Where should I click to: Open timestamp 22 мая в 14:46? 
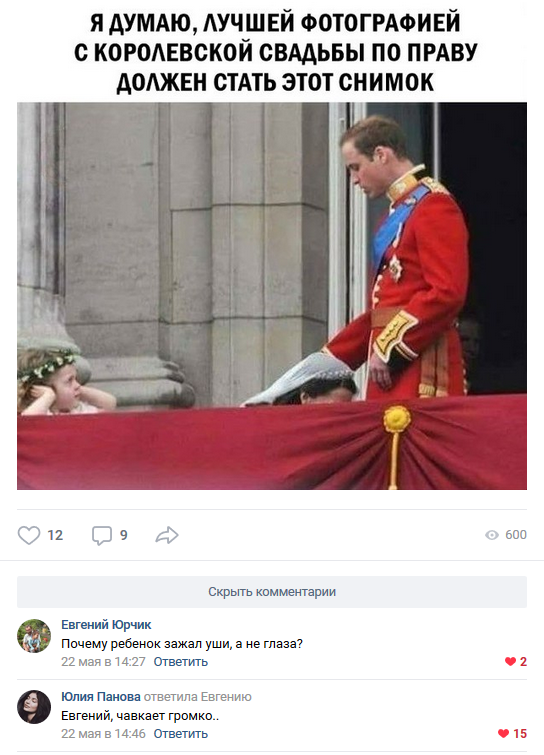103,733
